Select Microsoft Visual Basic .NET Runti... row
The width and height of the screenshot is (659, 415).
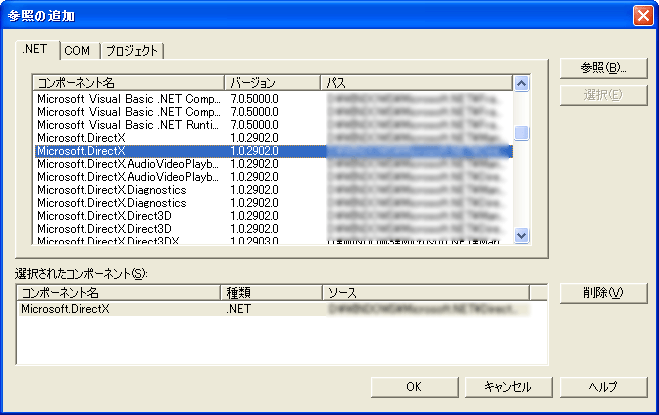[274, 125]
